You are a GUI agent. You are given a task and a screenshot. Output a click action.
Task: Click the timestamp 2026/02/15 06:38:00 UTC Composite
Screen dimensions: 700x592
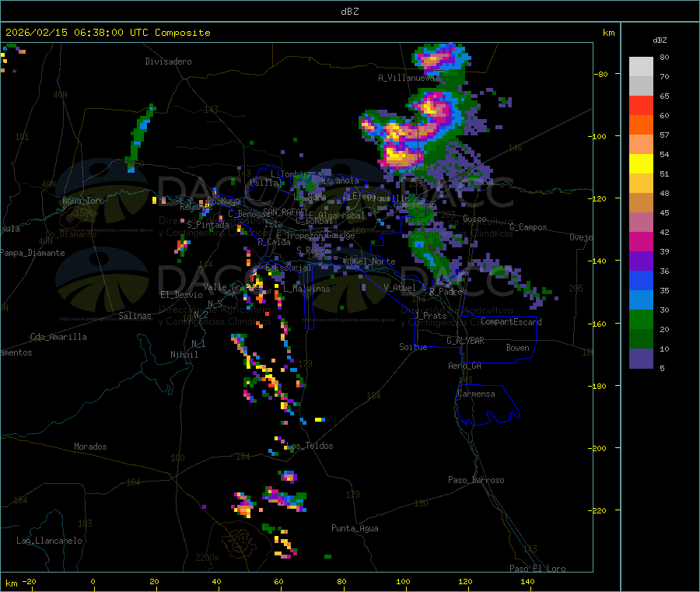coord(107,33)
